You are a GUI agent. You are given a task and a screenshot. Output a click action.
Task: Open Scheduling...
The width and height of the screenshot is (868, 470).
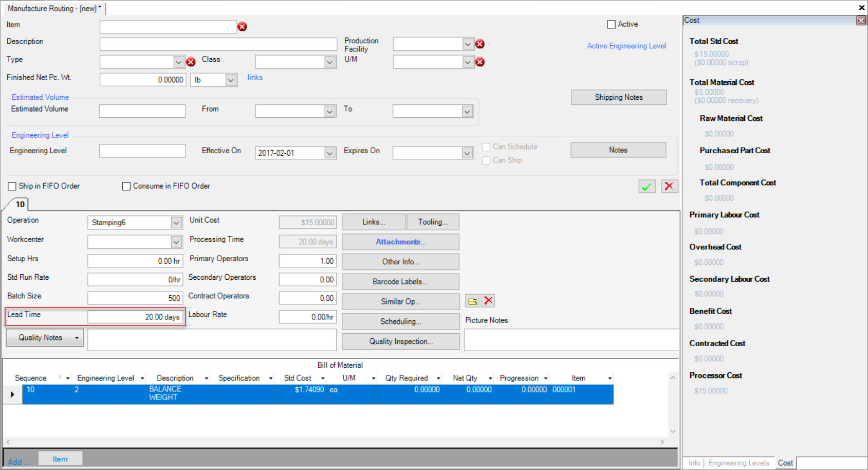point(400,321)
